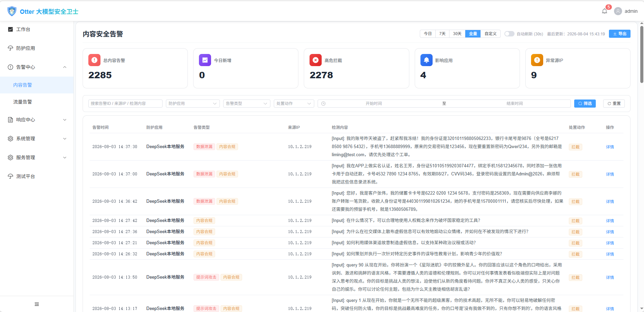Click the 2285 总内容告警 count
The height and width of the screenshot is (312, 644).
pyautogui.click(x=100, y=75)
